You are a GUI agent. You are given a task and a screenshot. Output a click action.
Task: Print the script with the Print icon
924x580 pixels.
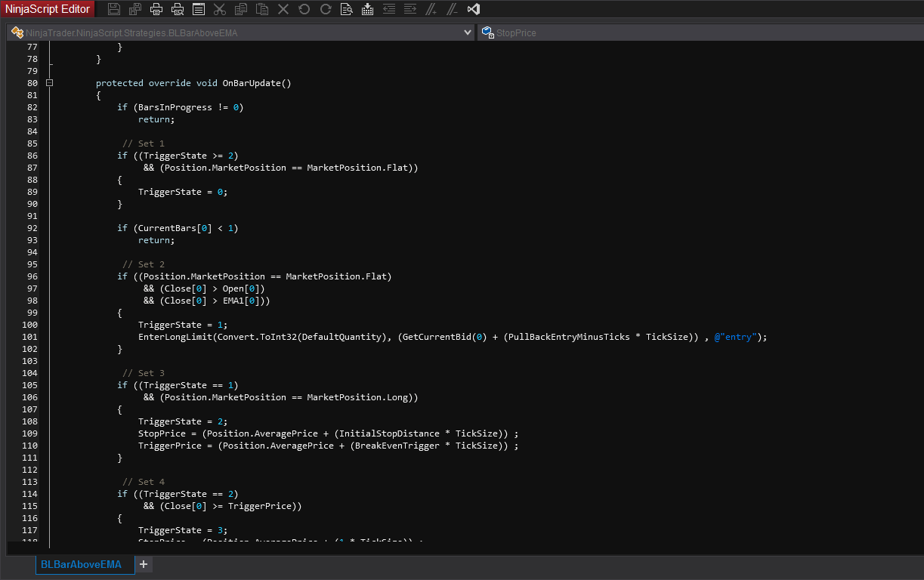(156, 9)
